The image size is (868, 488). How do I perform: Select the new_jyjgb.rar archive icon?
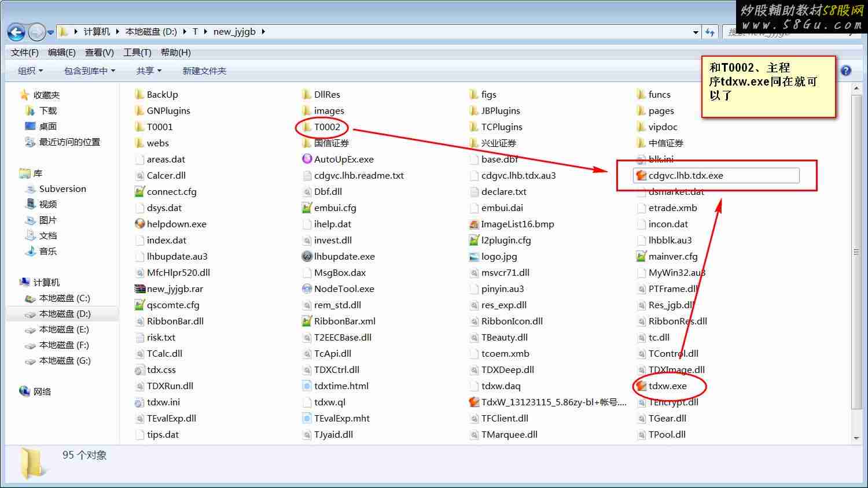tap(139, 289)
